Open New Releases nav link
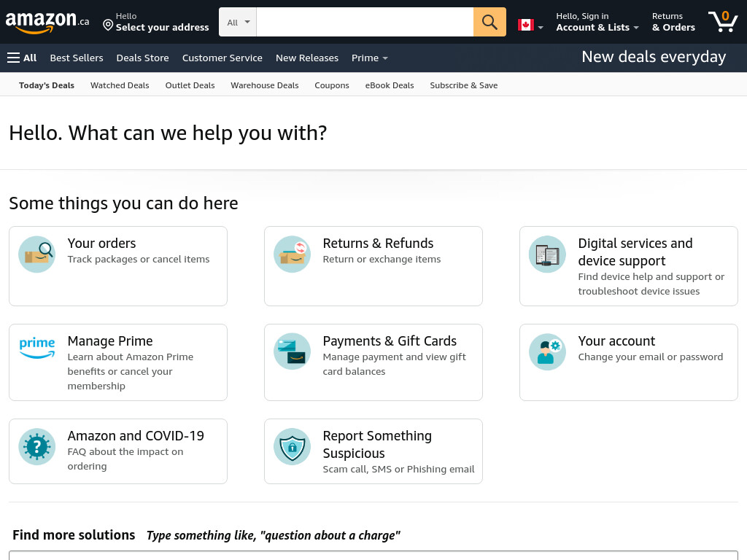The image size is (747, 560). point(307,58)
